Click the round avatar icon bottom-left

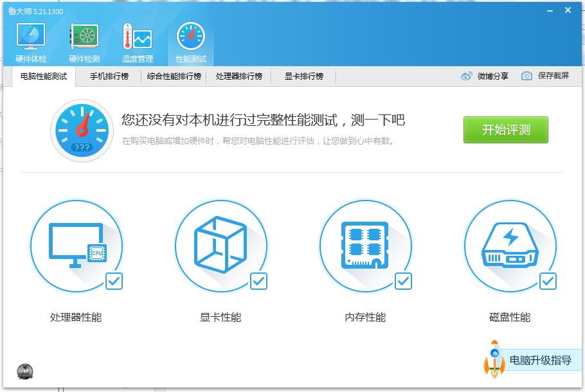25,372
